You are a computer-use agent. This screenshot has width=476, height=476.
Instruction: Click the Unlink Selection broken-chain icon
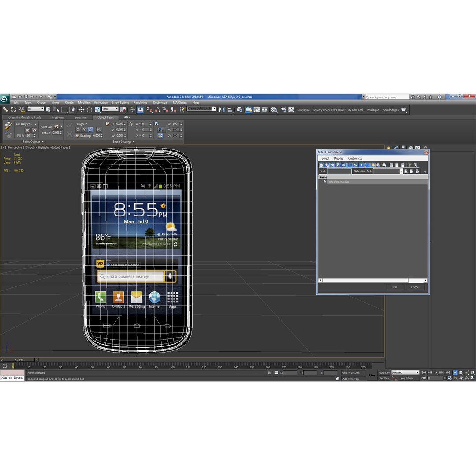[14, 110]
